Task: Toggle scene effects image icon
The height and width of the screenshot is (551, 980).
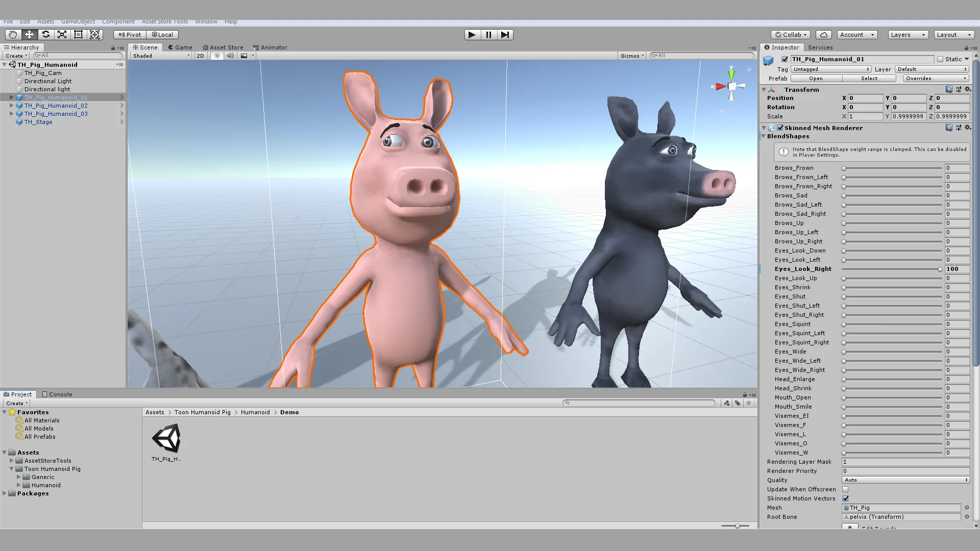Action: (244, 56)
